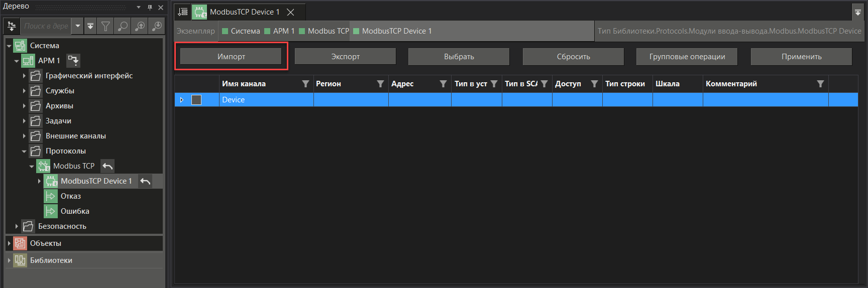Filter the Имя канала column
Image resolution: width=868 pixels, height=288 pixels.
click(x=305, y=84)
